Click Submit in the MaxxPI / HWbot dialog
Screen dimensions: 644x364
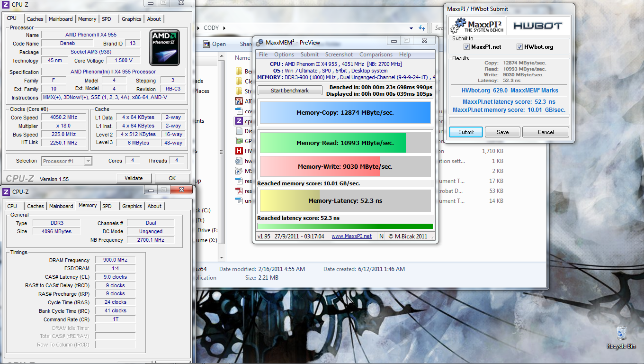click(466, 132)
